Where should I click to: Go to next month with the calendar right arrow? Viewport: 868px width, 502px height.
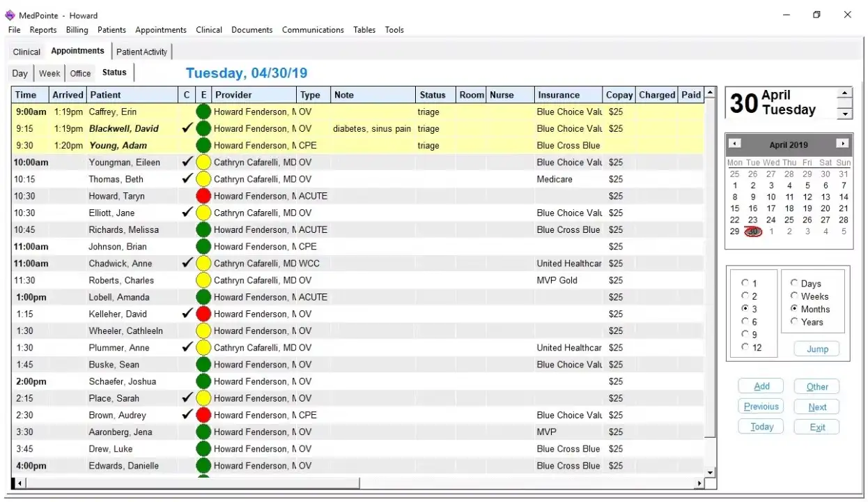[844, 144]
